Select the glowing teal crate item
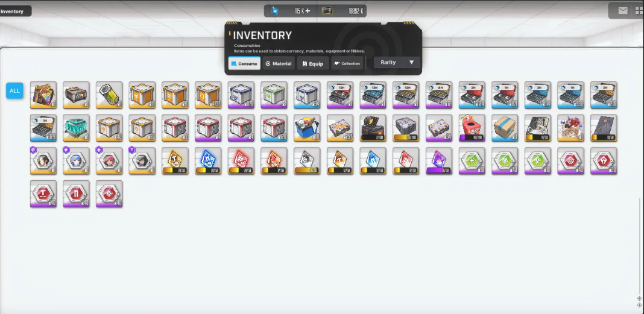The height and width of the screenshot is (314, 644). [x=77, y=128]
